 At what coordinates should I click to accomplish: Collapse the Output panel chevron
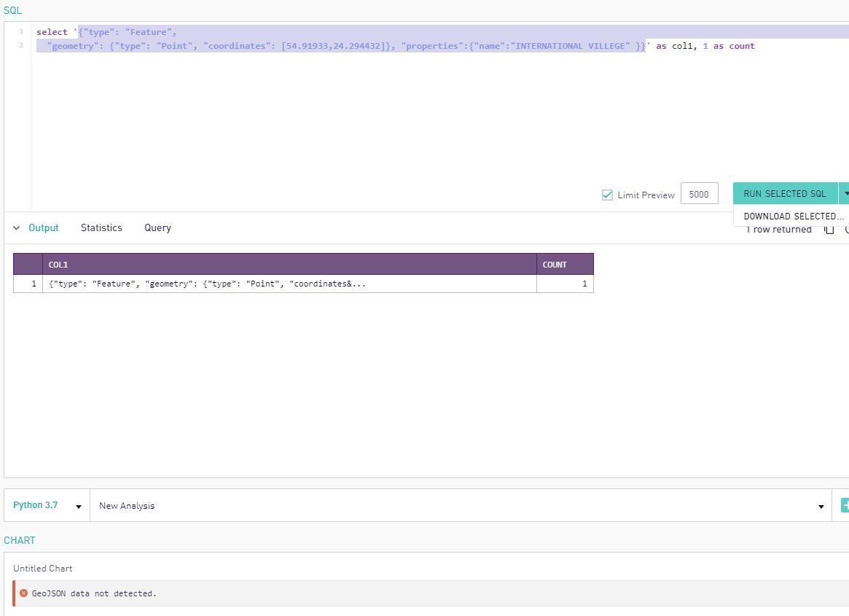[16, 228]
